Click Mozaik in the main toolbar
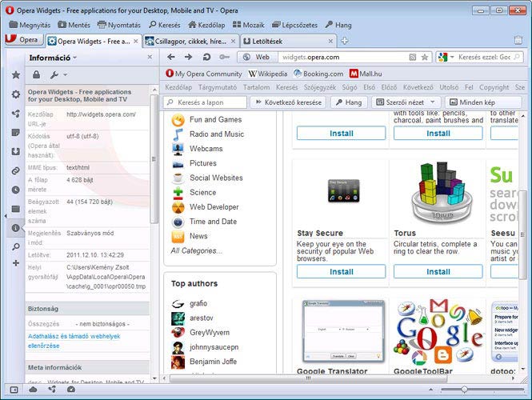Viewport: 532px width, 400px height. (x=249, y=25)
